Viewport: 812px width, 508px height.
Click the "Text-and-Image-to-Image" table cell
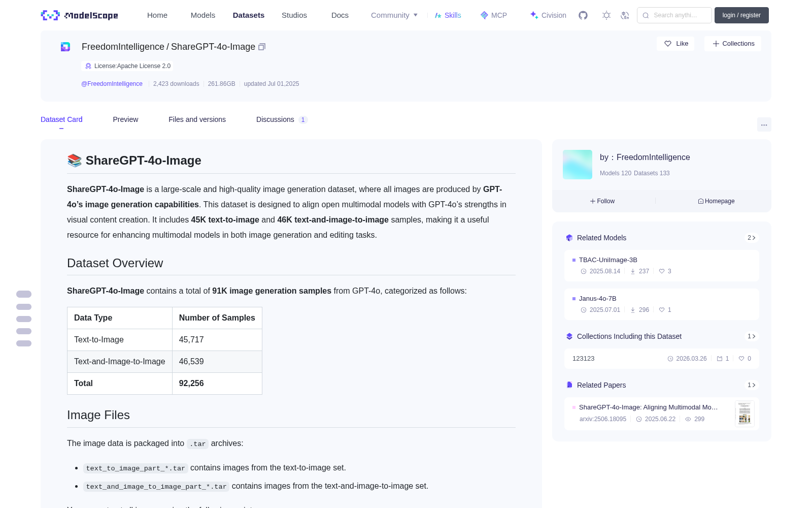tap(120, 362)
